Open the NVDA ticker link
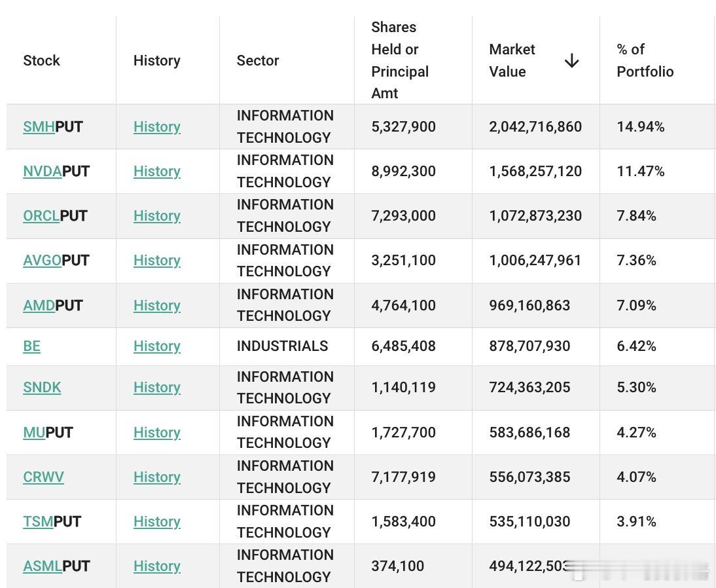This screenshot has height=588, width=716. [x=43, y=172]
